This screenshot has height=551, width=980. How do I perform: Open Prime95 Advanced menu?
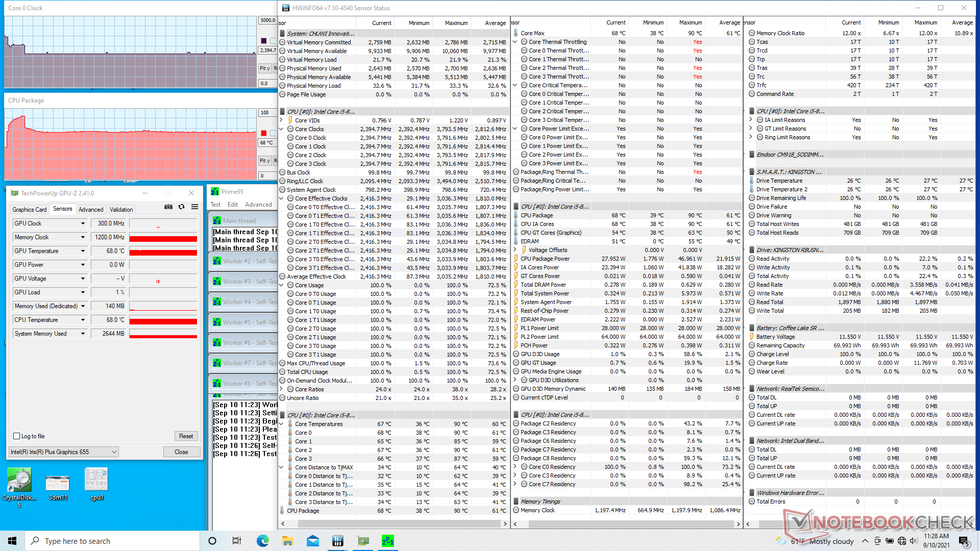258,205
